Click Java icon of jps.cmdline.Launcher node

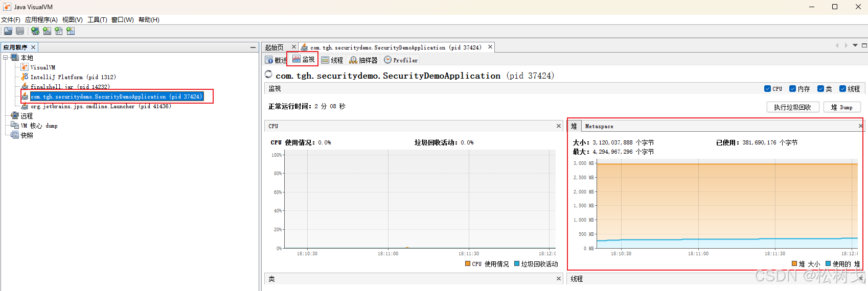pyautogui.click(x=25, y=106)
